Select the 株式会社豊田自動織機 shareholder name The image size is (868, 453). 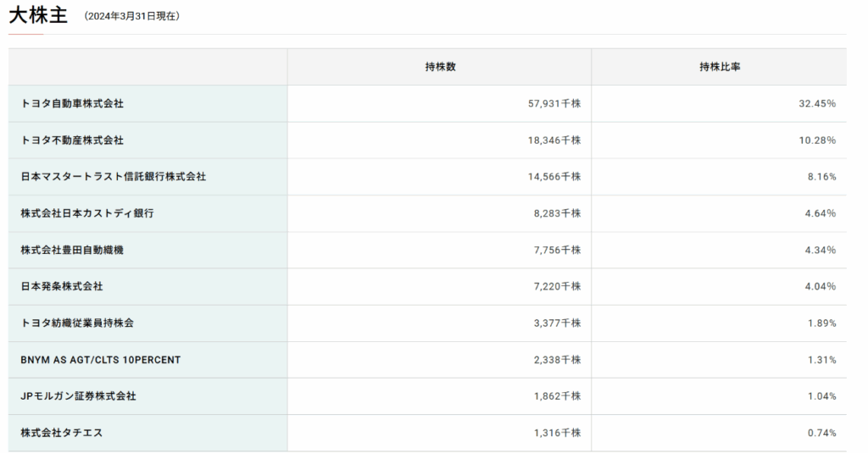pyautogui.click(x=72, y=250)
